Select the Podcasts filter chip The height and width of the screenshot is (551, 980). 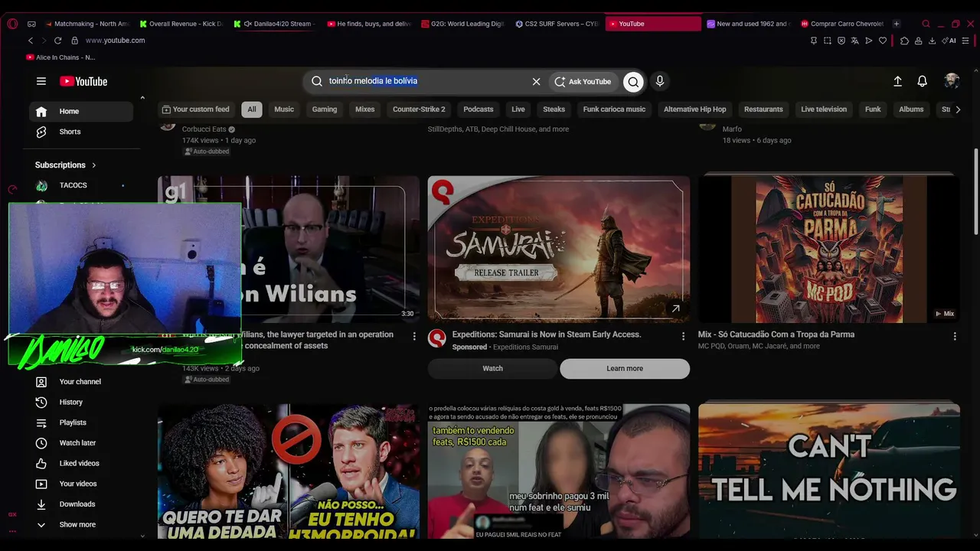[479, 109]
